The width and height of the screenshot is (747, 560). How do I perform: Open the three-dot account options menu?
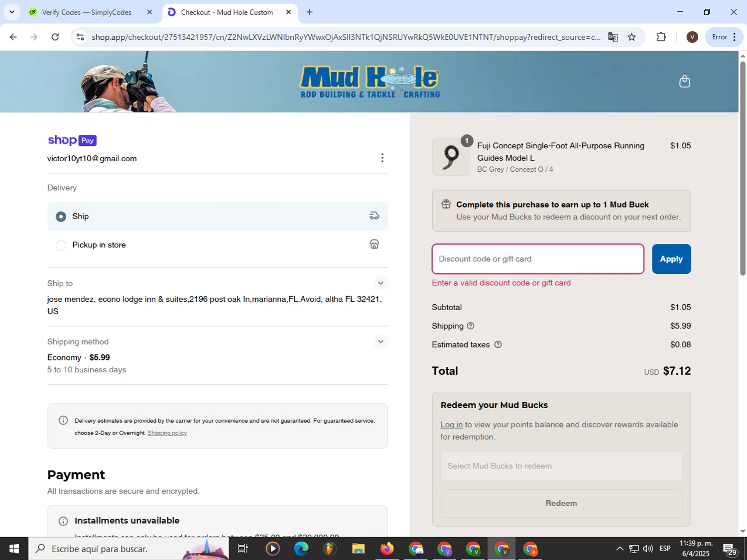pyautogui.click(x=382, y=158)
